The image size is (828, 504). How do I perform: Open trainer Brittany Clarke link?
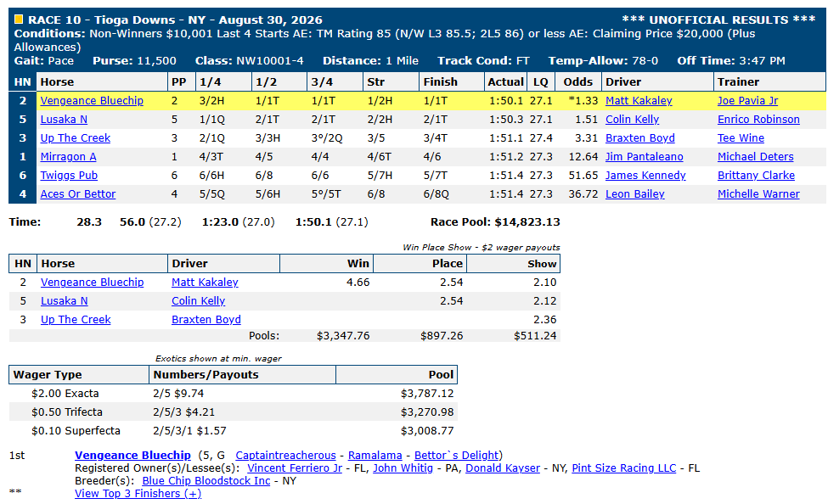(x=756, y=176)
